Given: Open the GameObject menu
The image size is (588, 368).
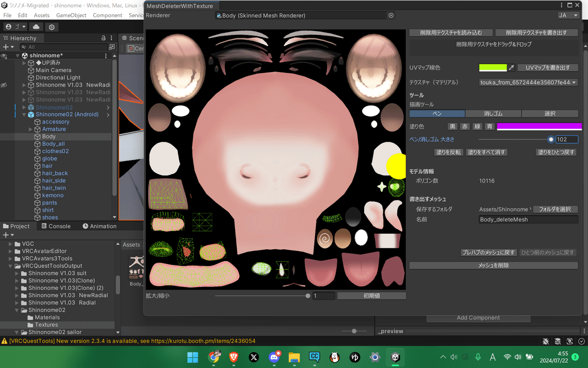Looking at the screenshot, I should coord(71,15).
